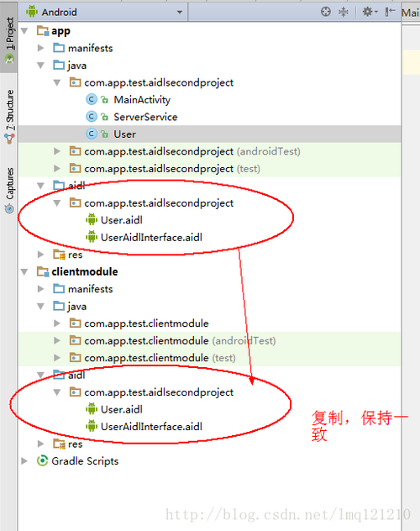The image size is (420, 531).
Task: Expand the clientmodule res folder
Action: tap(40, 444)
